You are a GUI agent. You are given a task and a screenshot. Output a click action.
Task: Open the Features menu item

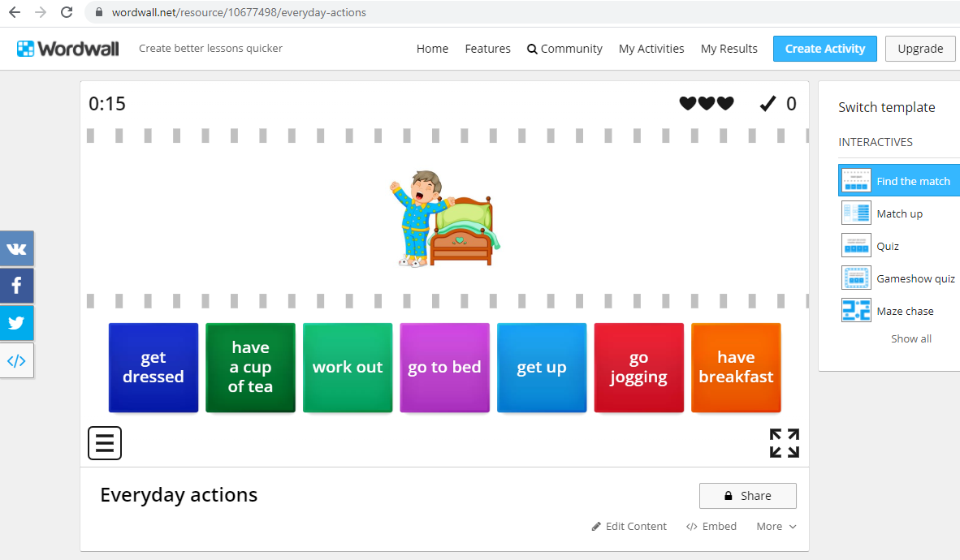pyautogui.click(x=487, y=49)
